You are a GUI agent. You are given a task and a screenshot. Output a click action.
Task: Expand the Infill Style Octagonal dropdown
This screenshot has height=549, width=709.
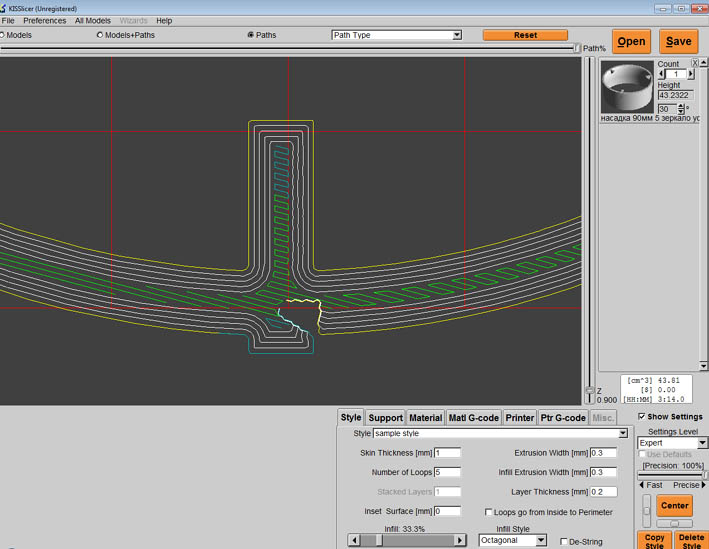coord(540,540)
